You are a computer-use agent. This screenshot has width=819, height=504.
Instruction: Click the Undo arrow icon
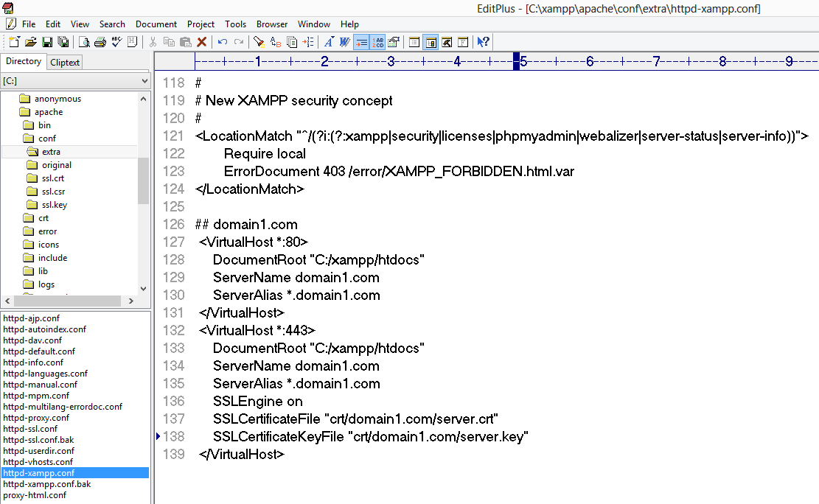[222, 42]
